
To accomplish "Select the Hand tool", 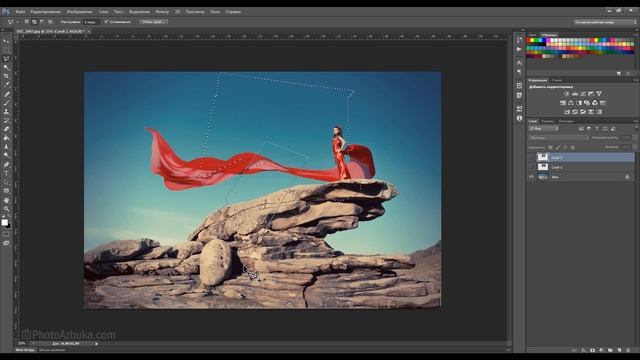I will (x=6, y=200).
